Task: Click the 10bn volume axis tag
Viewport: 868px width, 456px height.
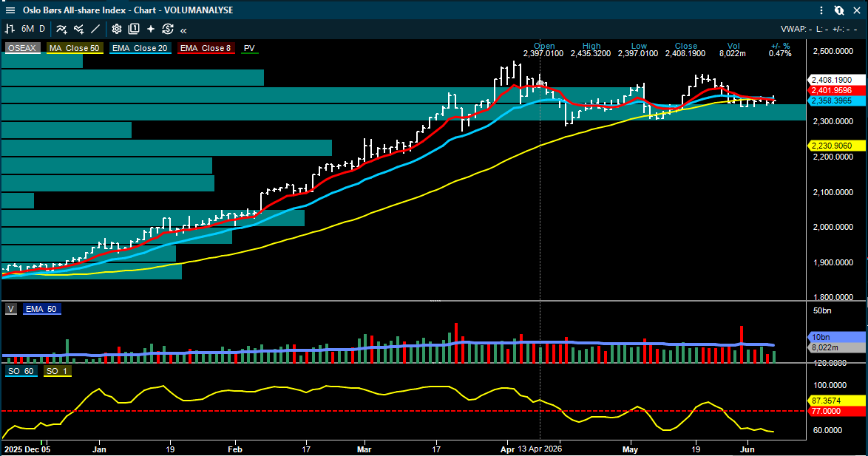Action: pyautogui.click(x=837, y=337)
